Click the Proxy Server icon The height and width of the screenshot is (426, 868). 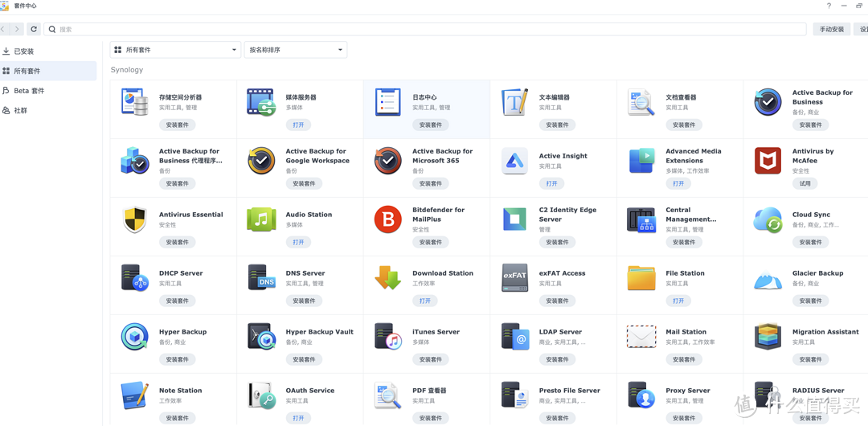click(641, 395)
